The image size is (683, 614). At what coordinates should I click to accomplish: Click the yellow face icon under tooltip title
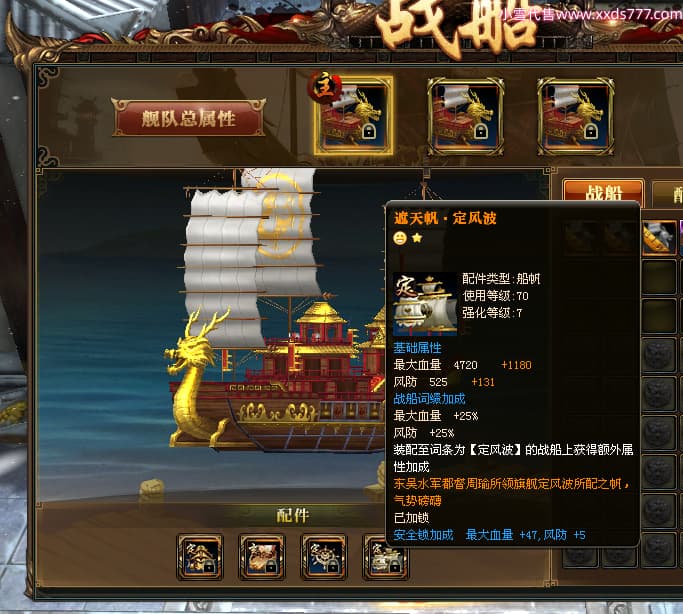(x=400, y=238)
